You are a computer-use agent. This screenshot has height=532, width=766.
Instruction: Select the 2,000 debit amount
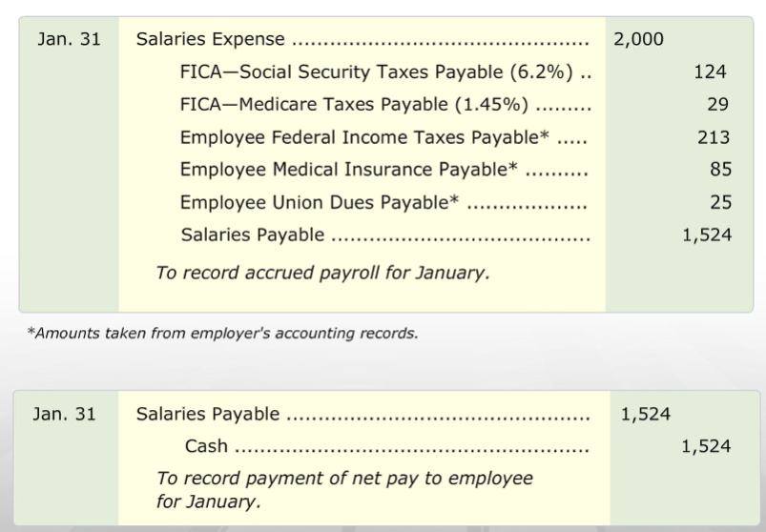pyautogui.click(x=638, y=39)
